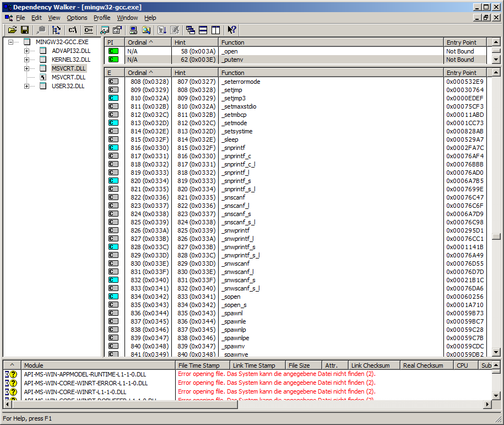Click the Tile Horizontally icon

[203, 30]
